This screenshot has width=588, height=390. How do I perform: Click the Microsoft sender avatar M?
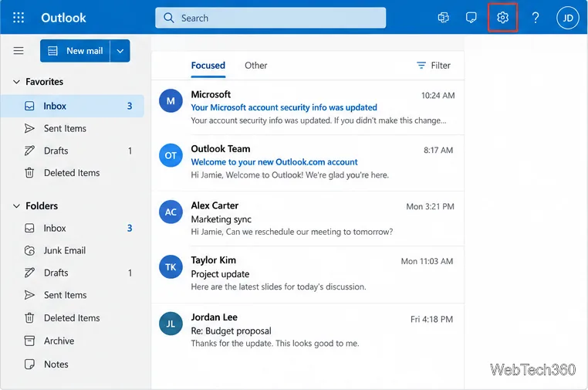click(171, 100)
